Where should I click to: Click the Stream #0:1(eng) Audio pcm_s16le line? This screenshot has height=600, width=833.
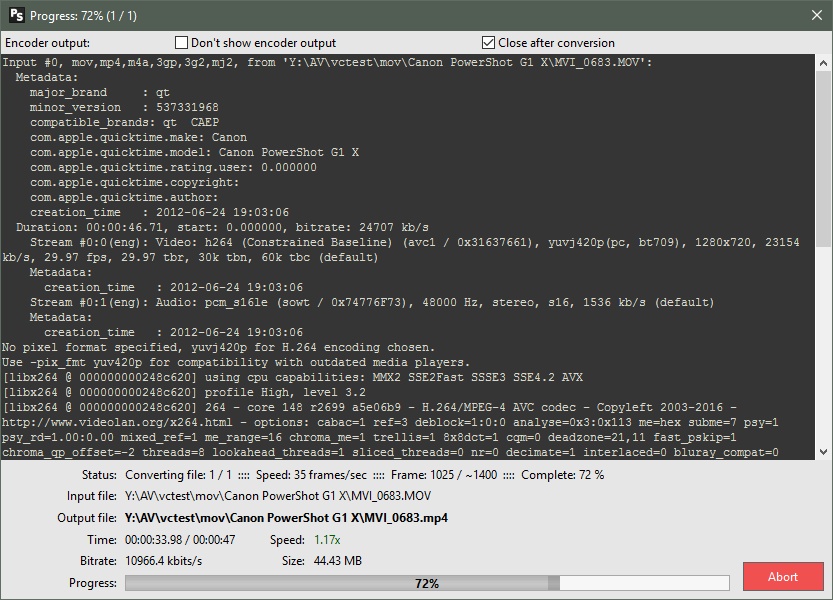pyautogui.click(x=372, y=302)
